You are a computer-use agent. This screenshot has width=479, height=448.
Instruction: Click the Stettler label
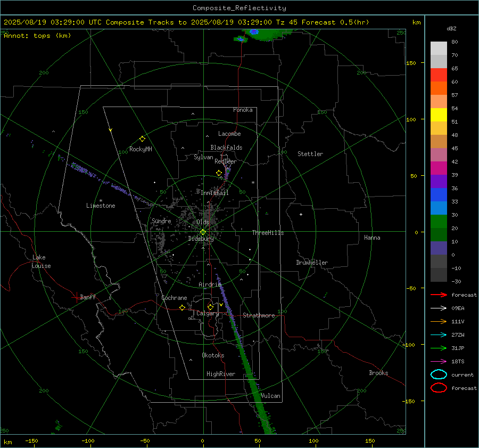point(310,154)
